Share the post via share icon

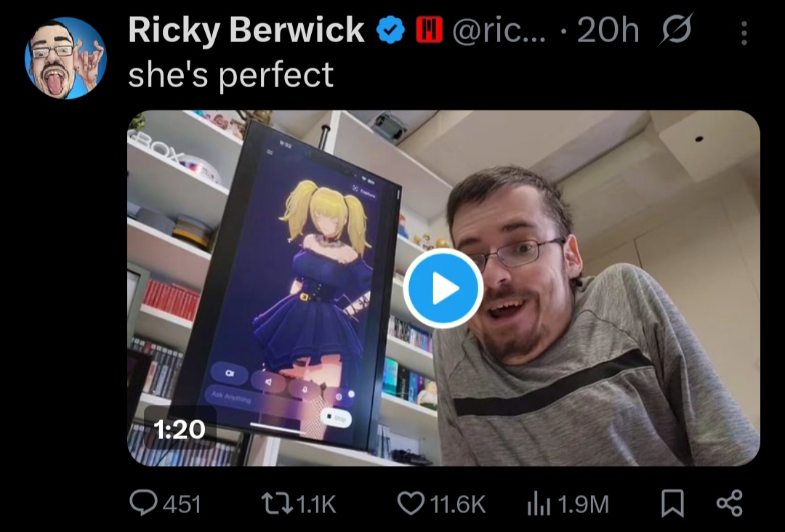point(730,504)
